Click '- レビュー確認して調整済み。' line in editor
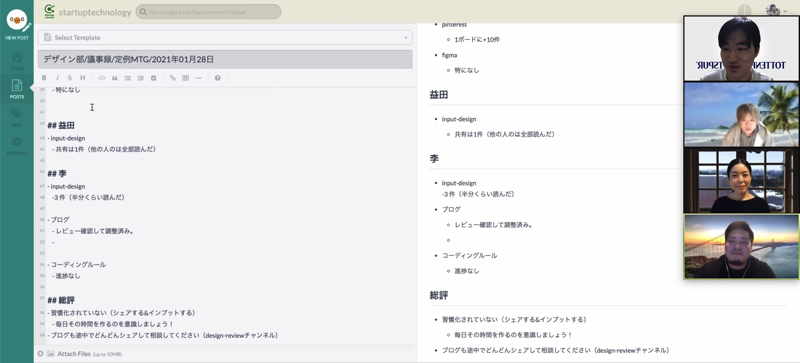The image size is (800, 363). (93, 231)
